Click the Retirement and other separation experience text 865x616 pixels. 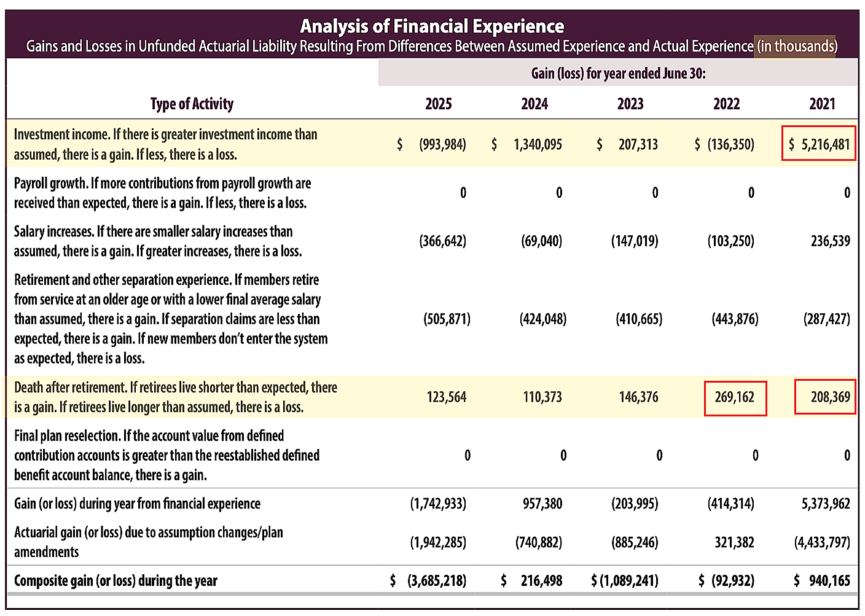[171, 319]
